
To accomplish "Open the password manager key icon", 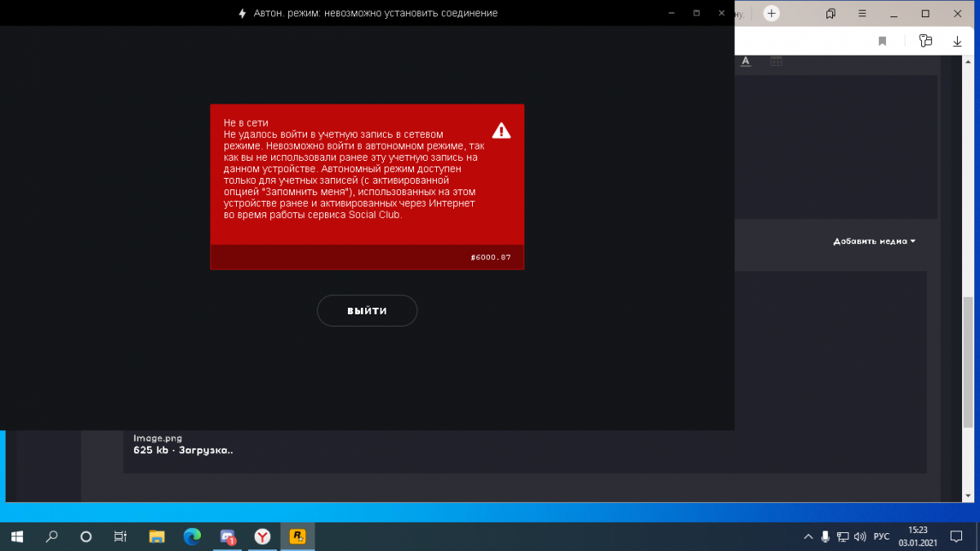I will [925, 41].
